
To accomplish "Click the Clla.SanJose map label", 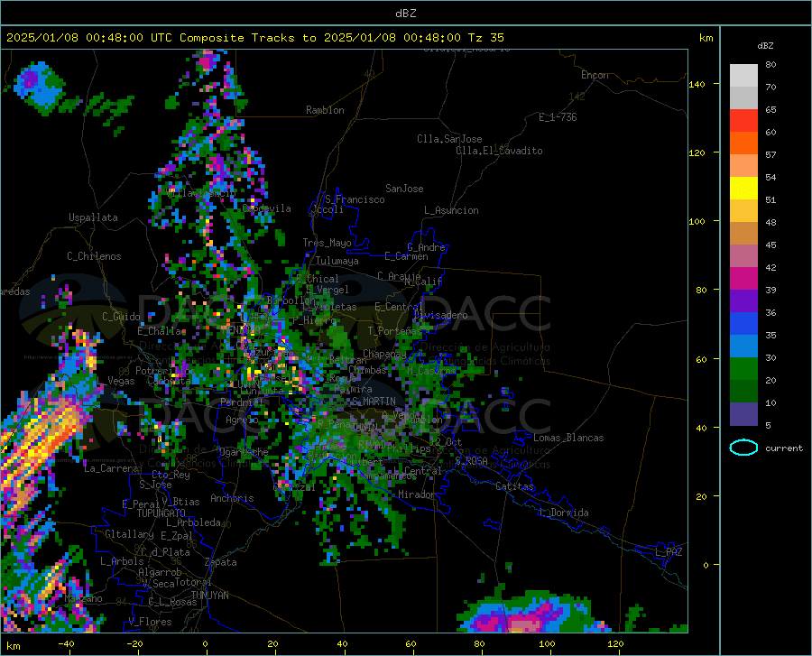I will pos(449,139).
